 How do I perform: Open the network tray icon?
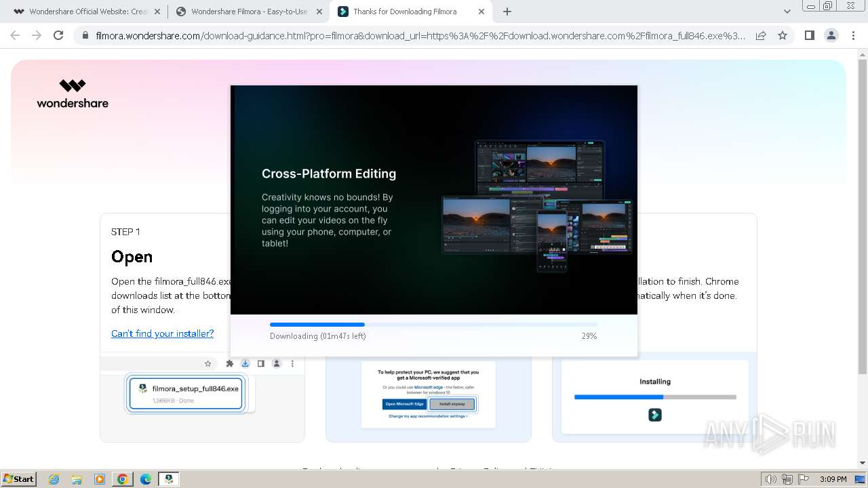787,479
